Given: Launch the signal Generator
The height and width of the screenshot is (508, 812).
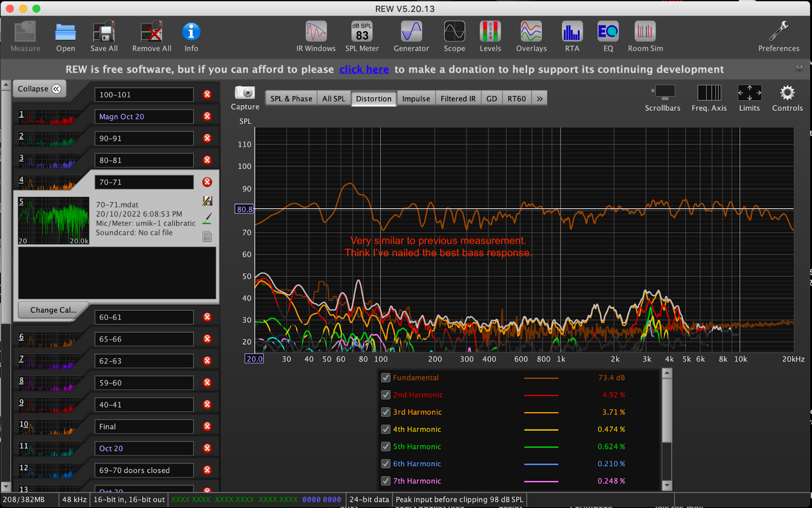Looking at the screenshot, I should pos(411,37).
